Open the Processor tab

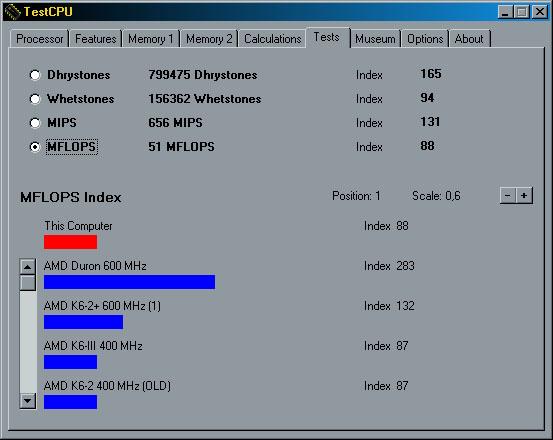coord(40,39)
